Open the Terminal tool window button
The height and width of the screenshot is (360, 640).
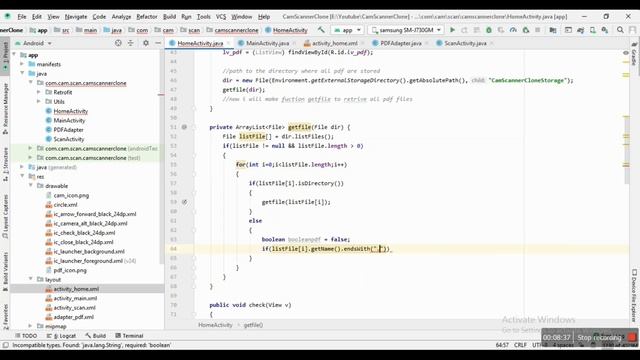pyautogui.click(x=129, y=336)
